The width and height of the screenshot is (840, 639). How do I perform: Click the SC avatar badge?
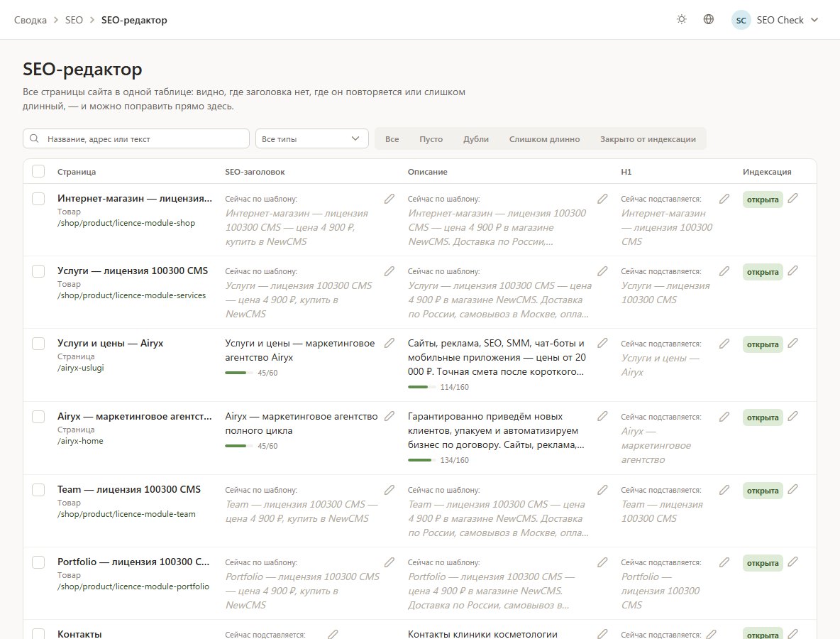(741, 21)
